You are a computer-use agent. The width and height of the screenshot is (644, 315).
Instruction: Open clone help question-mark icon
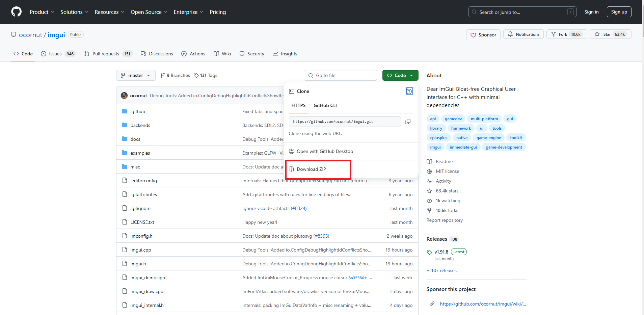point(409,91)
